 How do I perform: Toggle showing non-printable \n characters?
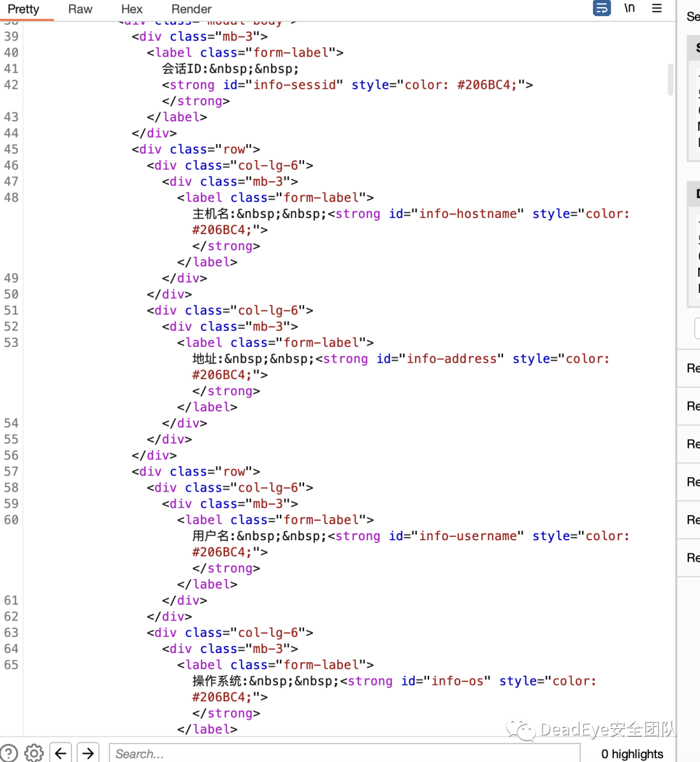click(629, 8)
